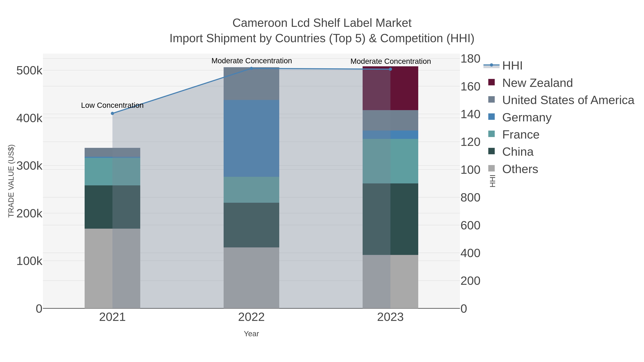This screenshot has width=644, height=362.
Task: Click the 'TRADE VALUE (US$)' axis title
Action: [11, 181]
